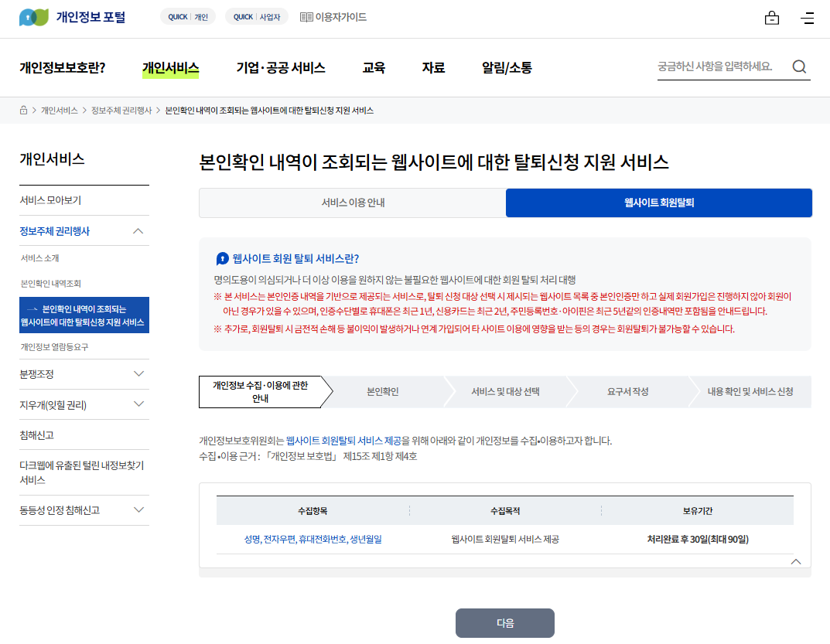This screenshot has height=644, width=830.
Task: Click the 성명, 전자우편, 휴대전화번호, 생년월일 cell
Action: click(313, 539)
